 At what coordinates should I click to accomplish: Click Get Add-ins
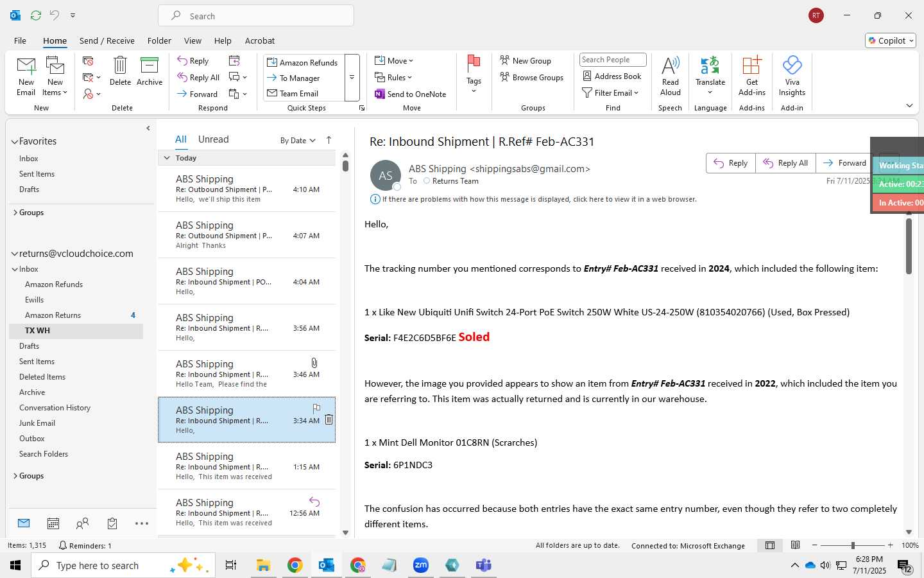[752, 76]
